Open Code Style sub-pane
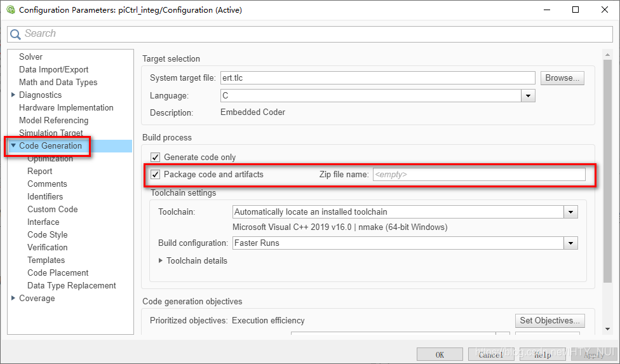620x364 pixels. click(x=47, y=234)
